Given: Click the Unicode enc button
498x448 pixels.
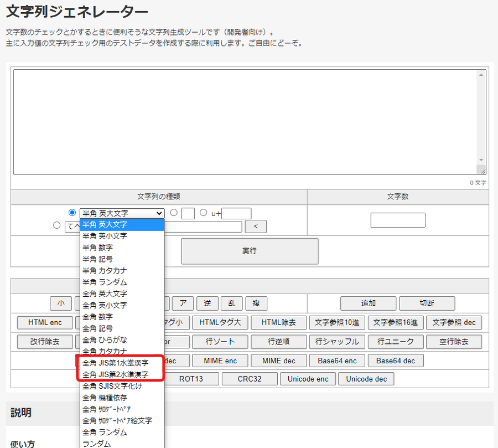Looking at the screenshot, I should point(308,379).
